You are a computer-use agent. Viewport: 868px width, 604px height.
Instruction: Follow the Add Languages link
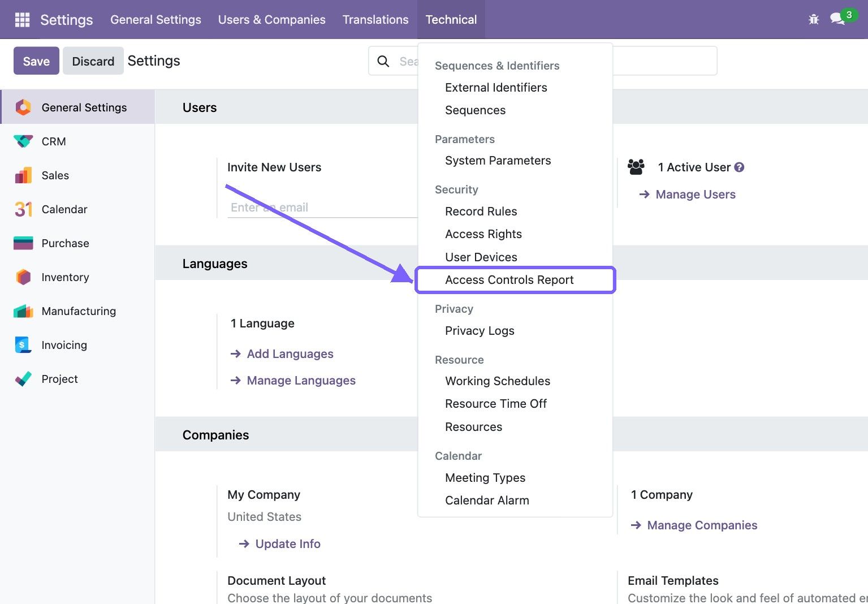282,354
